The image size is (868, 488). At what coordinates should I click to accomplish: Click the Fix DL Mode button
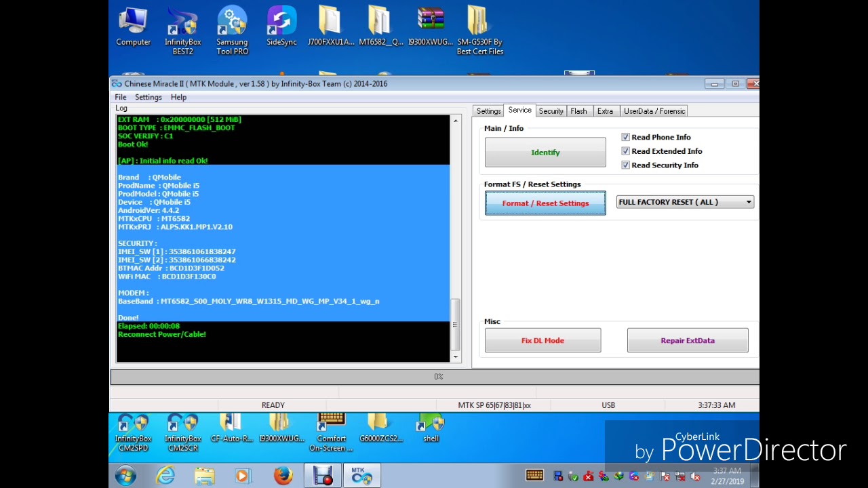click(542, 340)
